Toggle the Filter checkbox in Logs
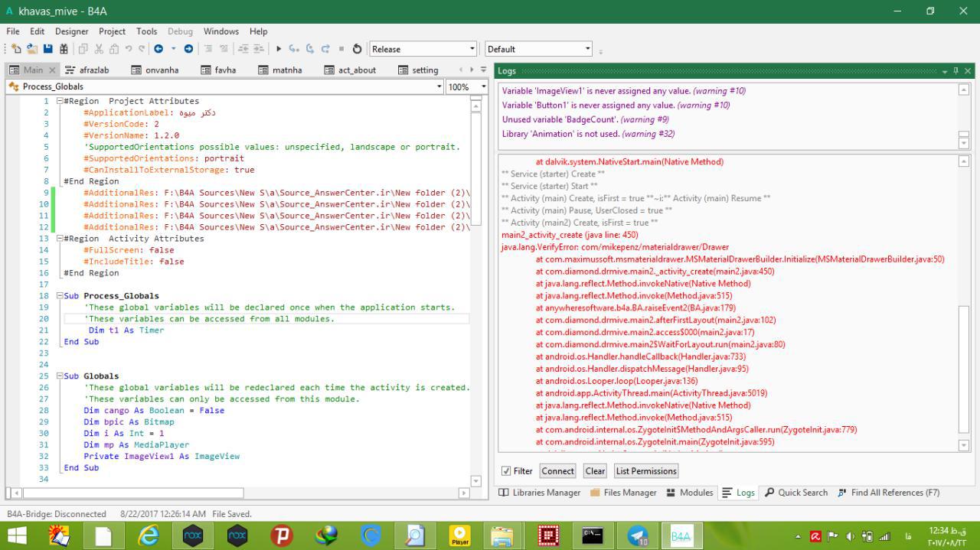Image resolution: width=980 pixels, height=550 pixels. coord(506,471)
